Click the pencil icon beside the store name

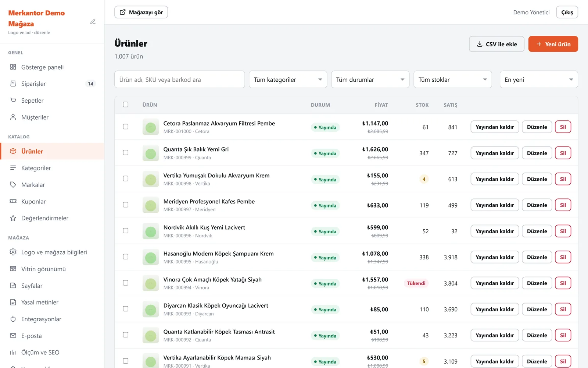point(93,22)
